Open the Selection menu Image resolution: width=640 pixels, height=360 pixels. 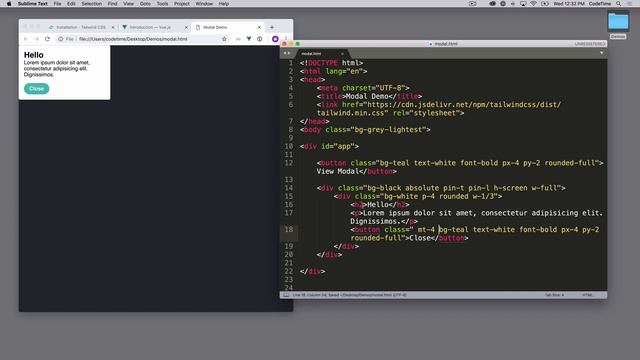coord(91,4)
